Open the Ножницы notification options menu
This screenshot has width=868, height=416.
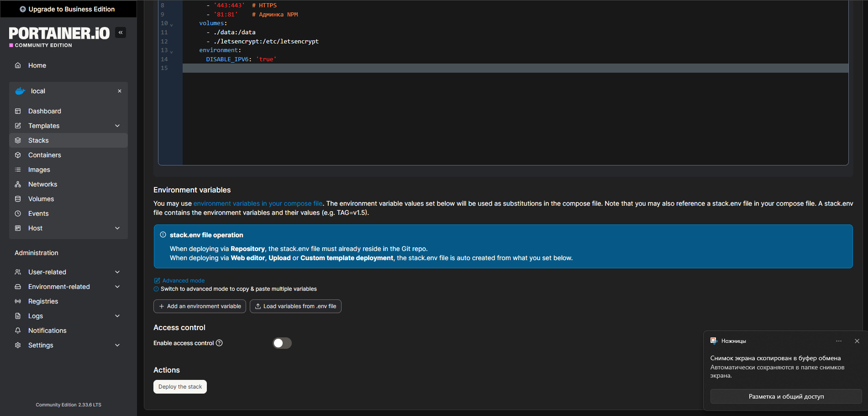[x=839, y=341]
